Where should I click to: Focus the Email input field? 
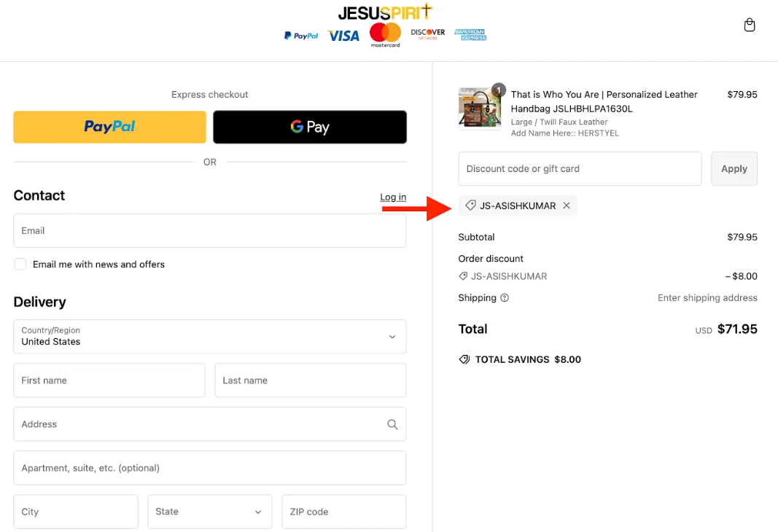coord(209,231)
